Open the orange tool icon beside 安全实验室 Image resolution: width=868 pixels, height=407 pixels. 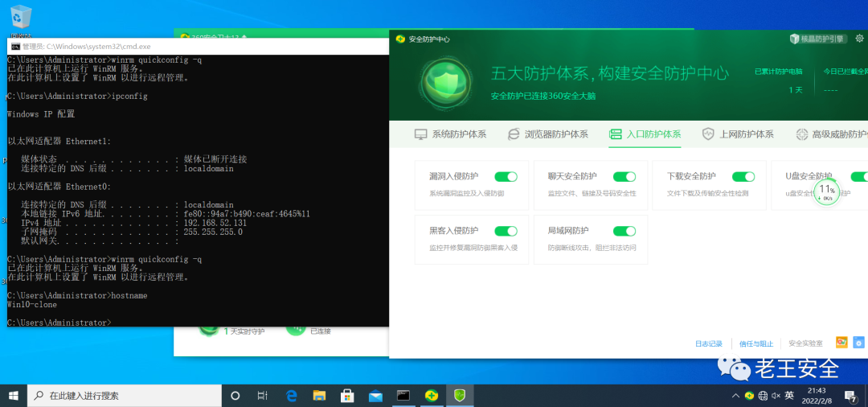pos(841,343)
